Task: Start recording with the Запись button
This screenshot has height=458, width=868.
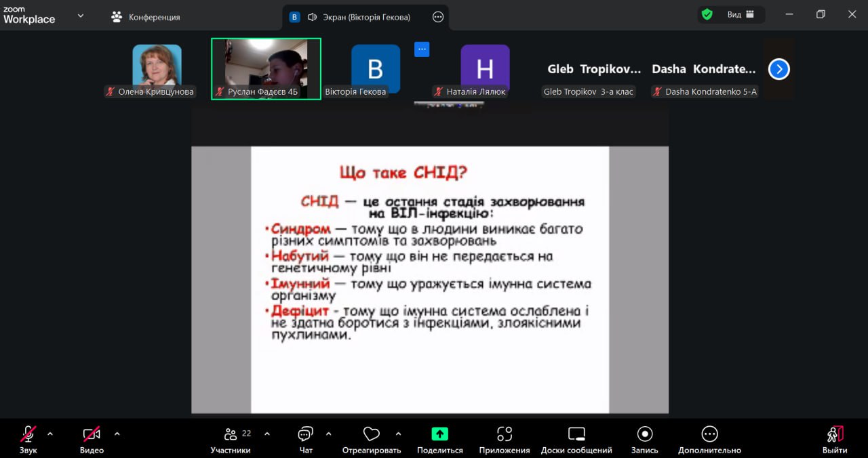Action: (x=644, y=434)
